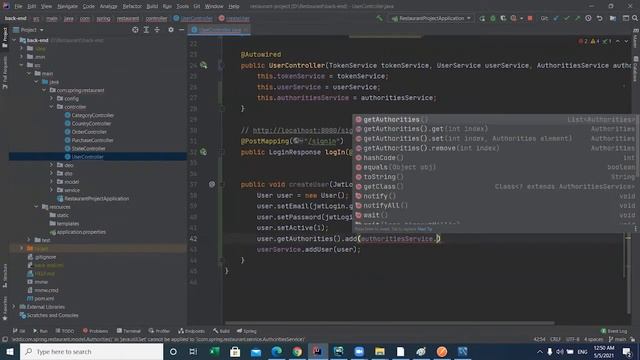Viewport: 640px width, 360px height.
Task: Select hashCode() completion suggestion
Action: click(x=495, y=158)
